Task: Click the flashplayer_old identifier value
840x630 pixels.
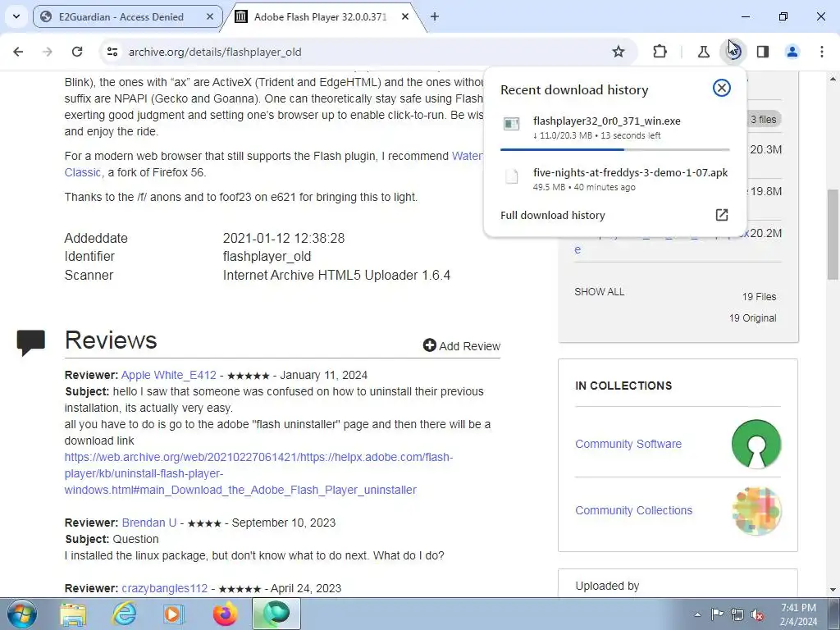Action: pos(267,256)
